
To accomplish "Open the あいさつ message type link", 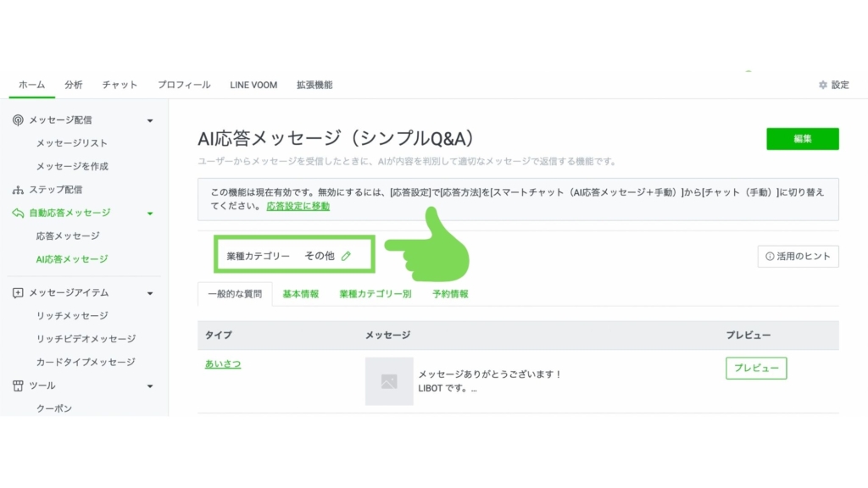I will (x=223, y=363).
